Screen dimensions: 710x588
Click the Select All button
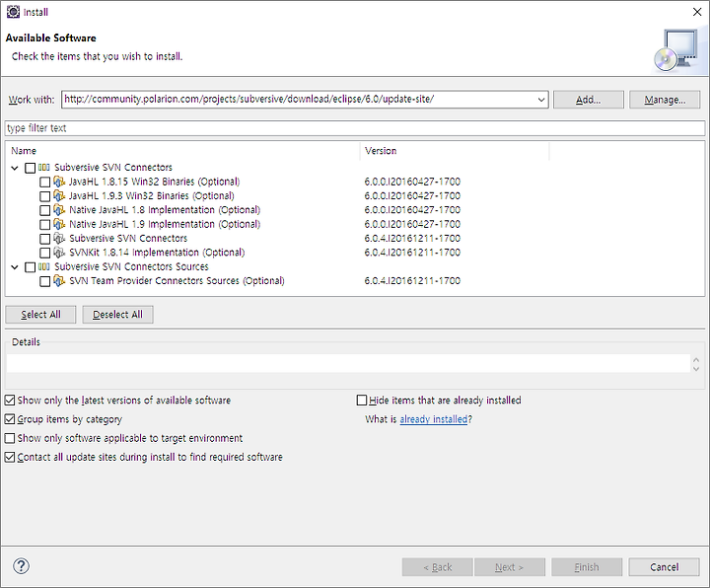tap(40, 315)
